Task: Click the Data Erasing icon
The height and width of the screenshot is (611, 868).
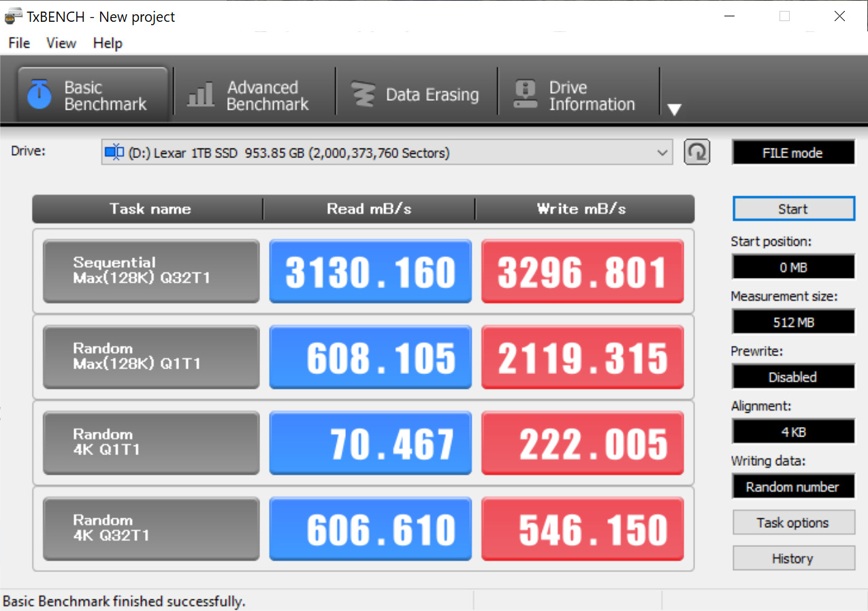Action: click(x=363, y=95)
